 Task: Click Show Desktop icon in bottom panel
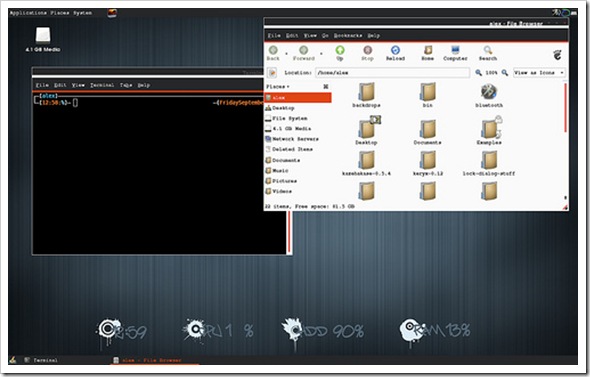click(x=13, y=360)
